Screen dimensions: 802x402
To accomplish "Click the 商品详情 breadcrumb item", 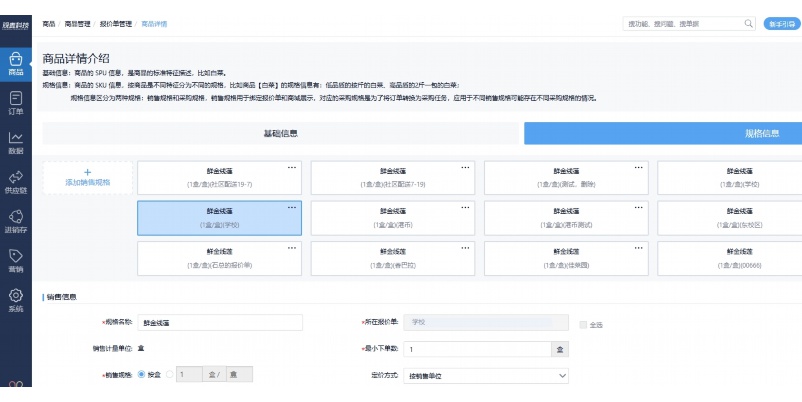I will [154, 24].
